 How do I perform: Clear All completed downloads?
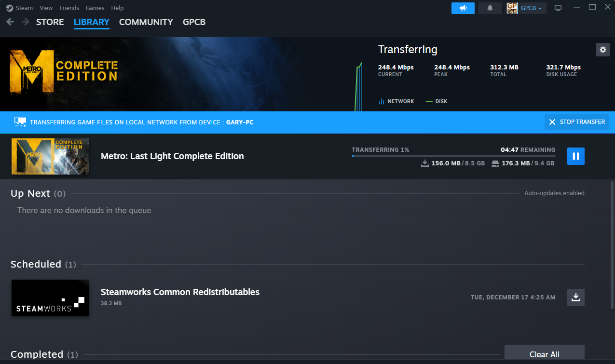(x=544, y=354)
